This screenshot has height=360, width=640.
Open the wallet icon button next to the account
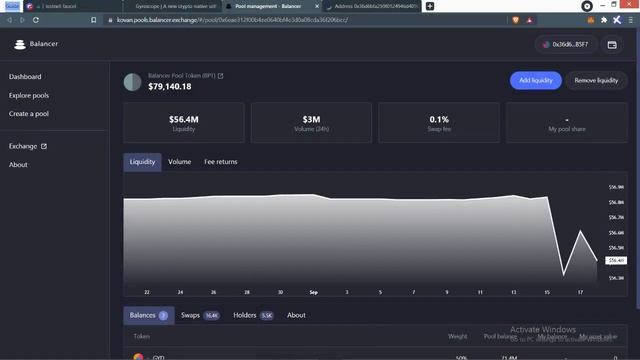tap(612, 45)
